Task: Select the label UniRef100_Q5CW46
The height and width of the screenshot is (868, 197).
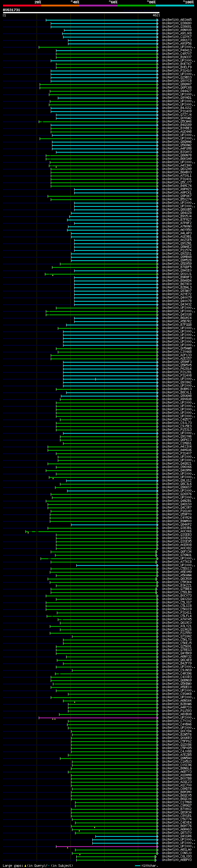Action: coord(176,122)
